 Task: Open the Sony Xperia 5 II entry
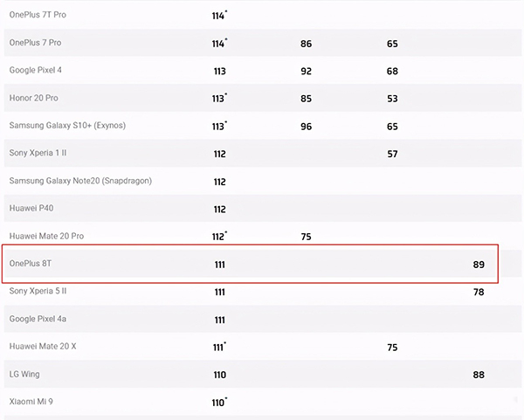[x=38, y=291]
